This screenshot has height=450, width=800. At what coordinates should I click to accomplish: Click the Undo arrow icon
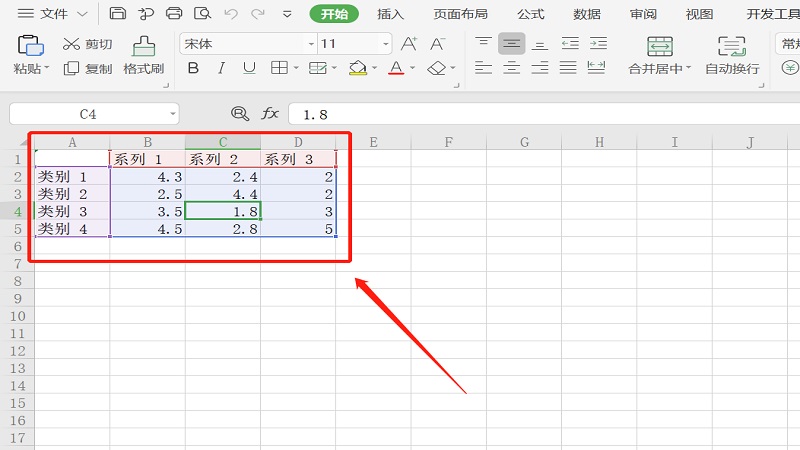pyautogui.click(x=232, y=14)
